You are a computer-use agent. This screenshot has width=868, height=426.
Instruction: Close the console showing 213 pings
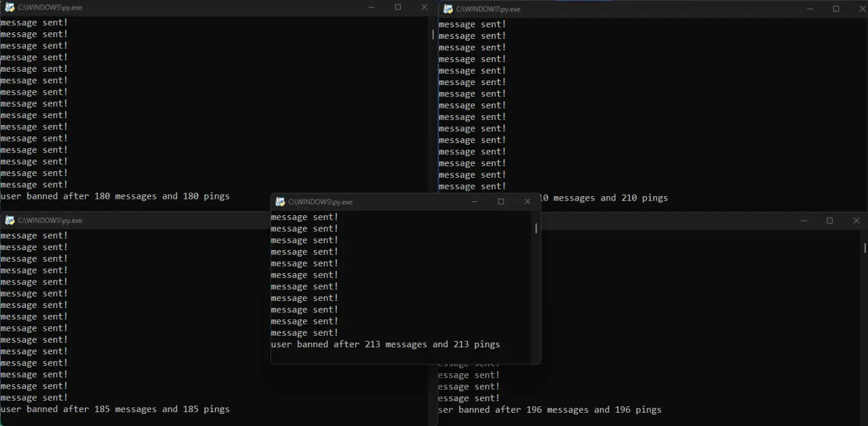[527, 202]
